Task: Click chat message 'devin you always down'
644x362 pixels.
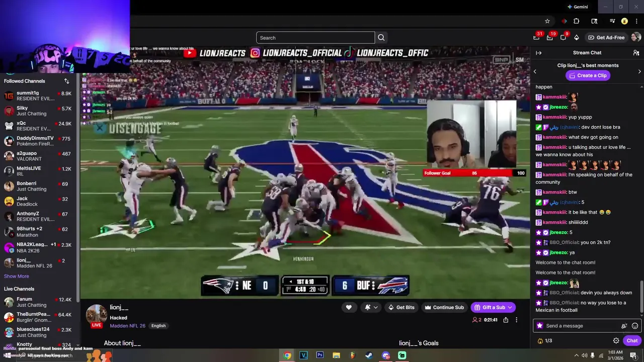Action: (606, 293)
